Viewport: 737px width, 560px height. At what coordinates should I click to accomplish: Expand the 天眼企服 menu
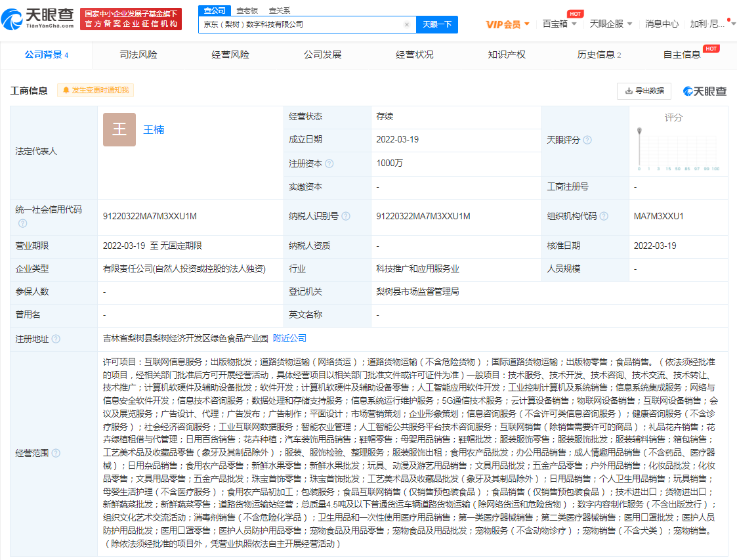tap(610, 24)
